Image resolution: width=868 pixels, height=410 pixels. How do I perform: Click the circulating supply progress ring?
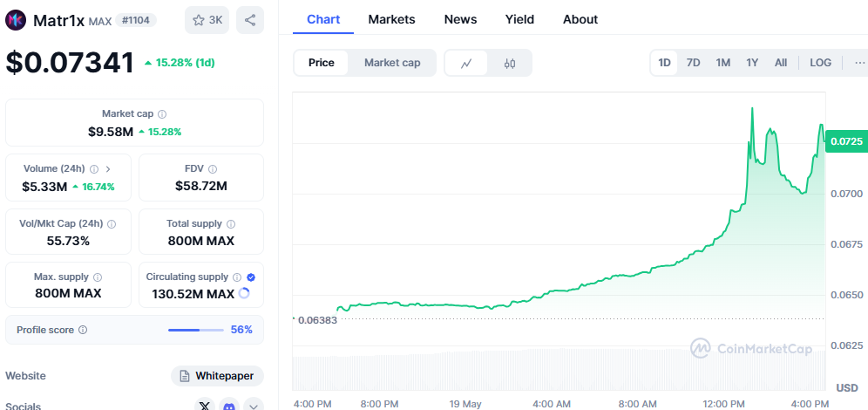(x=244, y=294)
